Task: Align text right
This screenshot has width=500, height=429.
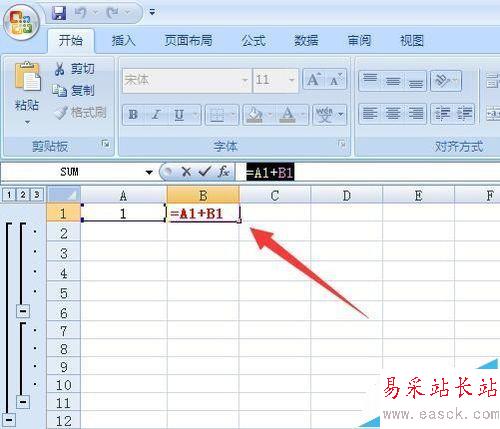Action: click(415, 113)
